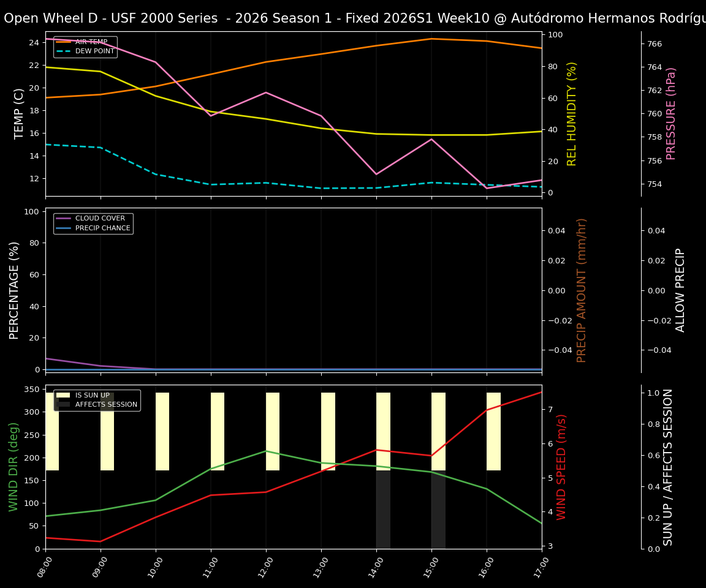Click the IS SUN UP legend swatch
Screen dimensions: 706x588
point(62,395)
